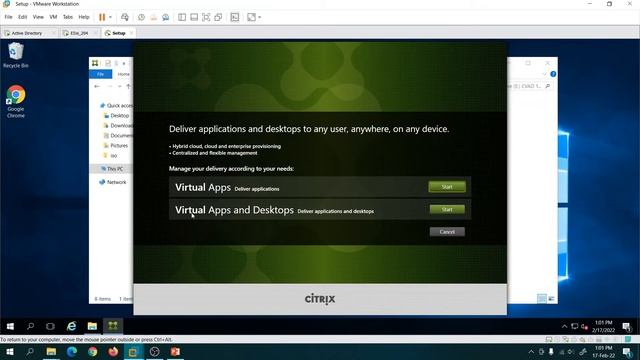
Task: Open Task View in guest taskbar
Action: coord(50,326)
